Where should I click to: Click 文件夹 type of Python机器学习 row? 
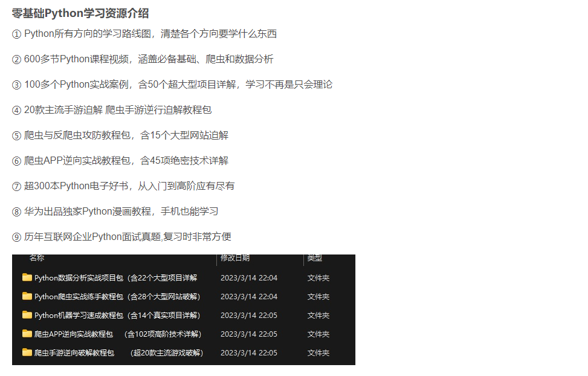318,315
